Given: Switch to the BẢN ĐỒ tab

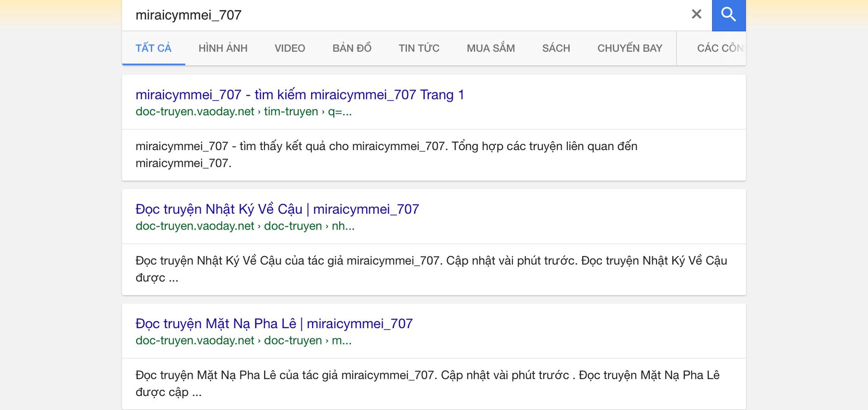Looking at the screenshot, I should (352, 48).
